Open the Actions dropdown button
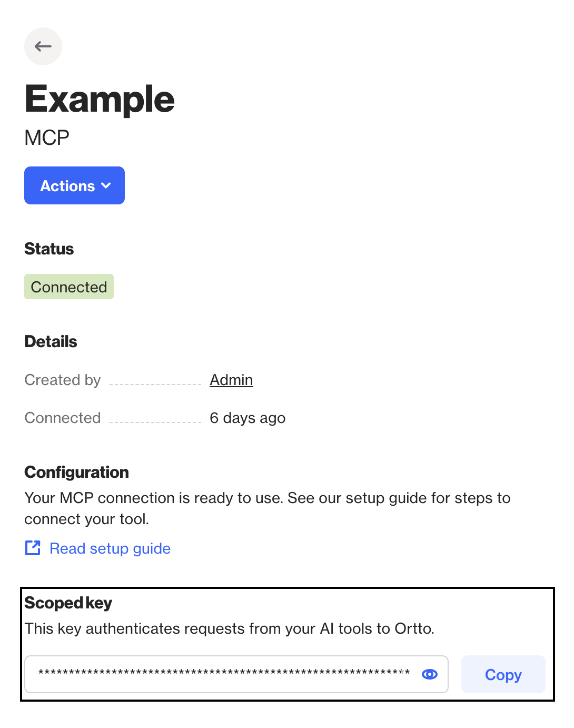Viewport: 574px width, 728px height. 74,185
